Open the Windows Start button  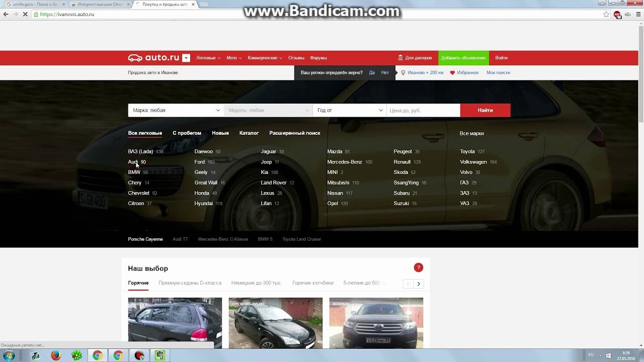click(x=9, y=355)
